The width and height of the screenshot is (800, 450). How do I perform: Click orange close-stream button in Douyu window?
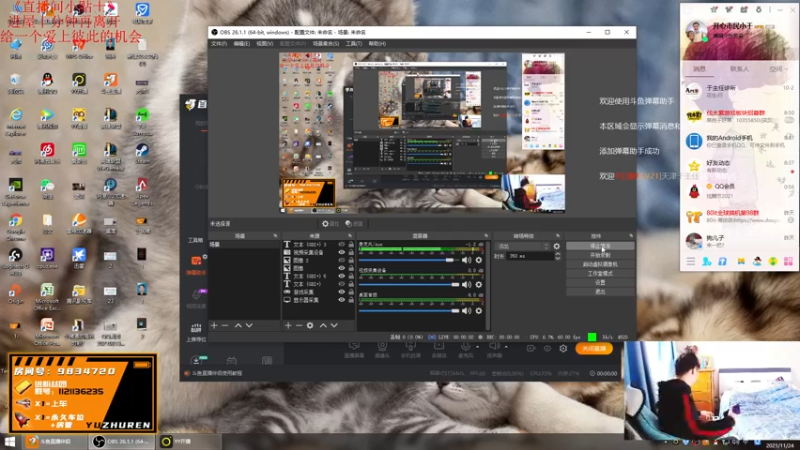[594, 348]
